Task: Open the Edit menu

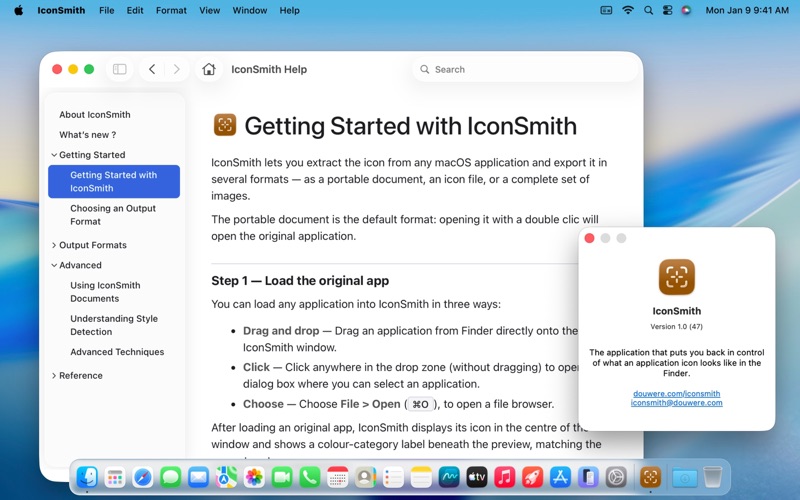Action: [135, 10]
